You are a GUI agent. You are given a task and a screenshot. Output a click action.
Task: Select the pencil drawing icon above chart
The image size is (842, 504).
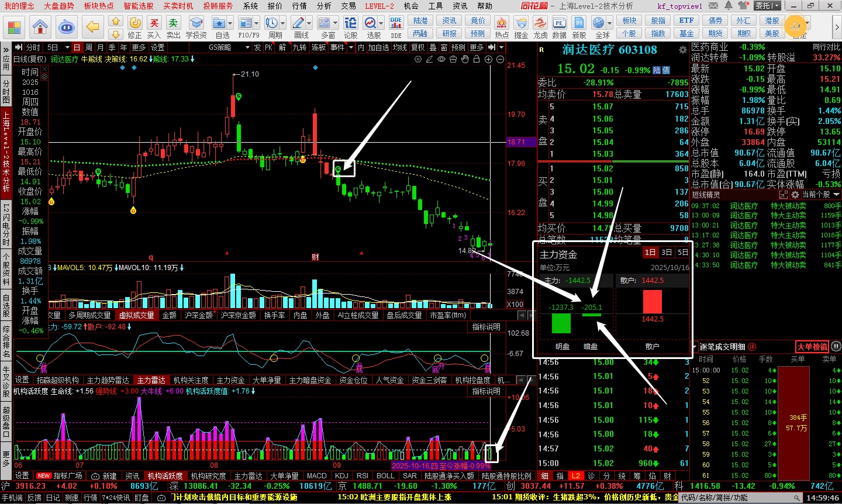[x=430, y=59]
